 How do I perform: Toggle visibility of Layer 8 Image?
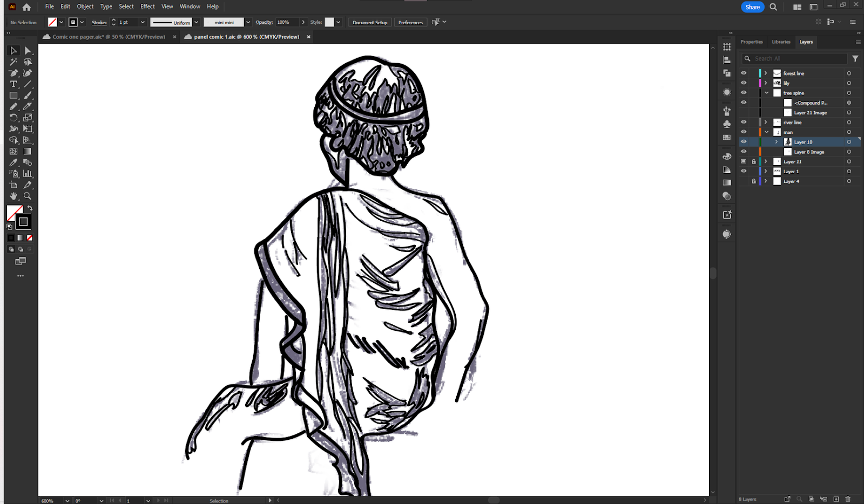[744, 152]
